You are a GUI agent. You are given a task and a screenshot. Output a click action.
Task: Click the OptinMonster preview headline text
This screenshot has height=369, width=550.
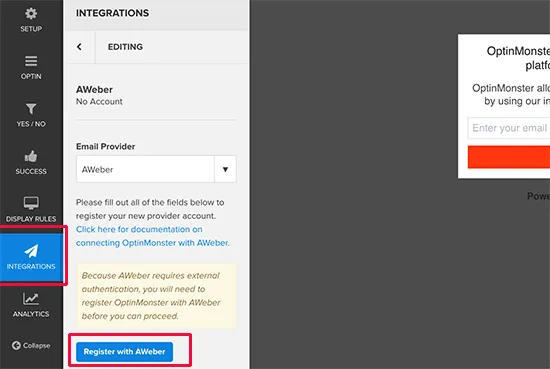tap(518, 58)
